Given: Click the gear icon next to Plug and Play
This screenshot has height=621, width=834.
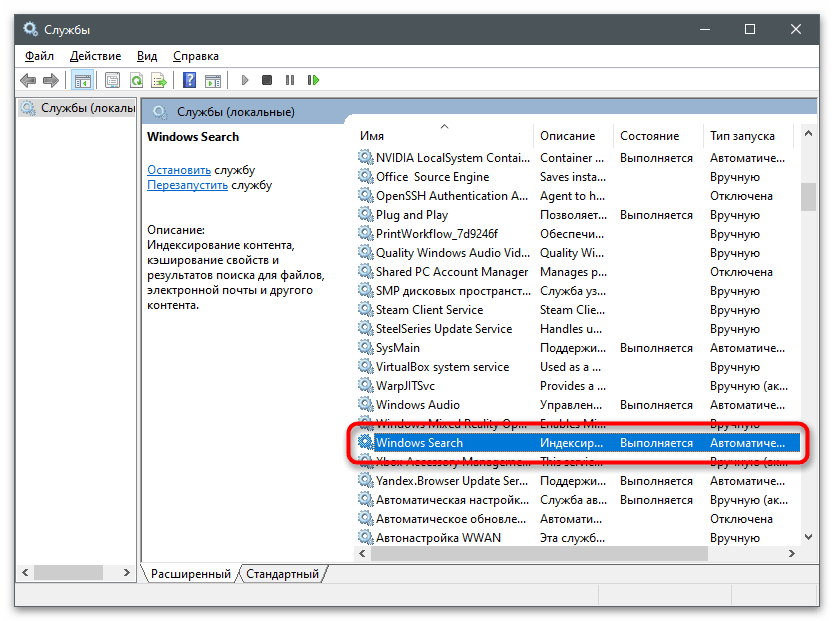Looking at the screenshot, I should coord(365,214).
